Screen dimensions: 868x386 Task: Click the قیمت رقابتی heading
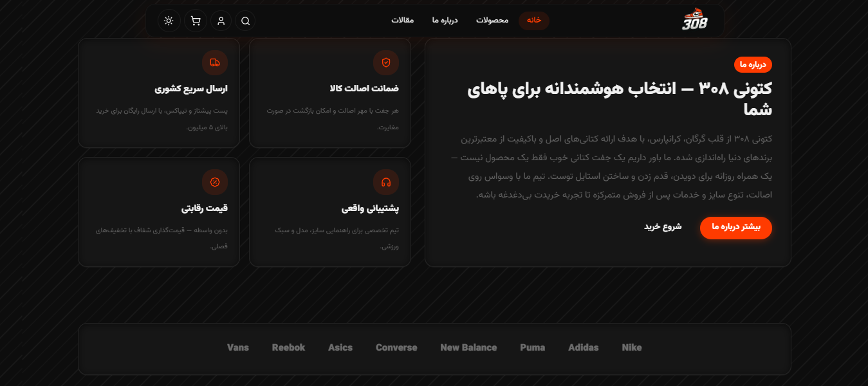[205, 208]
